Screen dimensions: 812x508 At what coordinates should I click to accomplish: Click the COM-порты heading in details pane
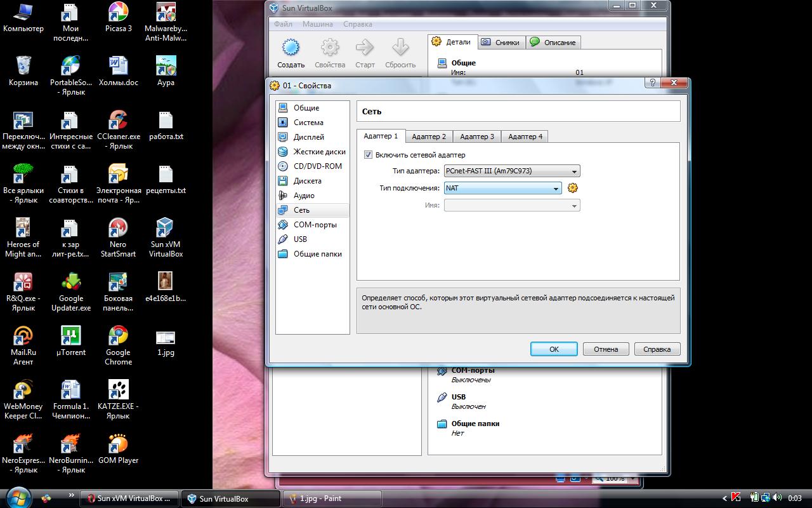coord(473,370)
